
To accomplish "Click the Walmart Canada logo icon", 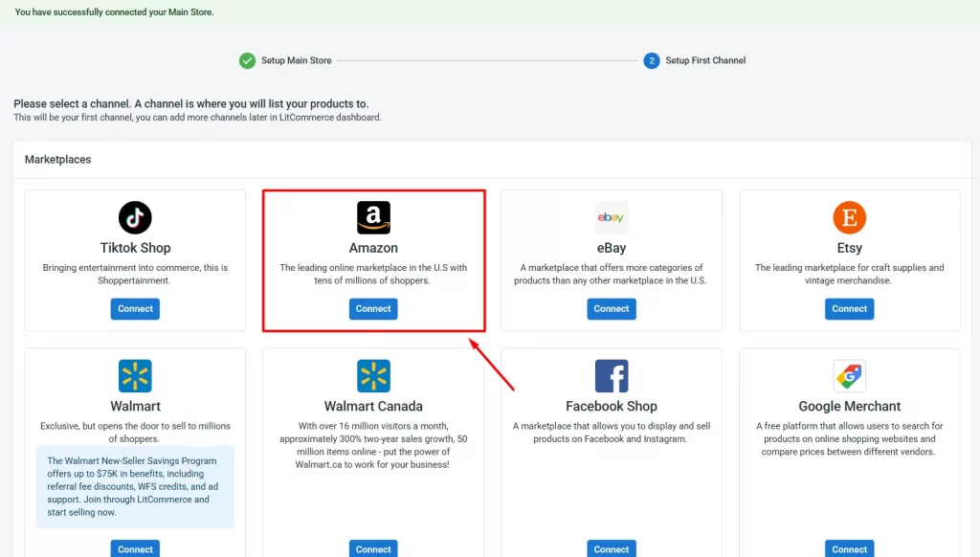I will click(x=372, y=376).
